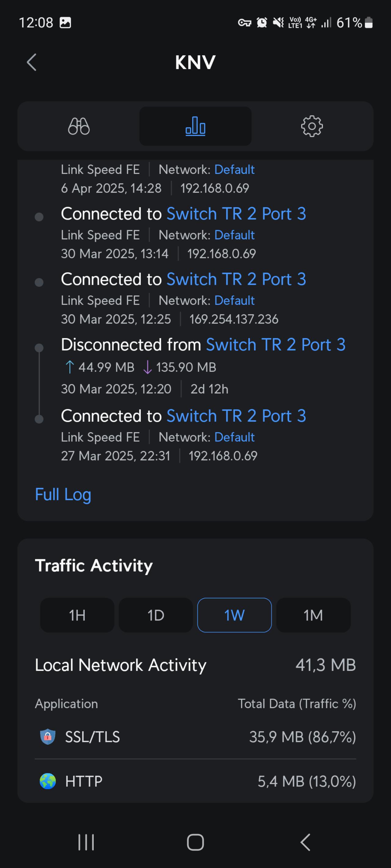391x868 pixels.
Task: Open the Full Log link
Action: pyautogui.click(x=63, y=494)
